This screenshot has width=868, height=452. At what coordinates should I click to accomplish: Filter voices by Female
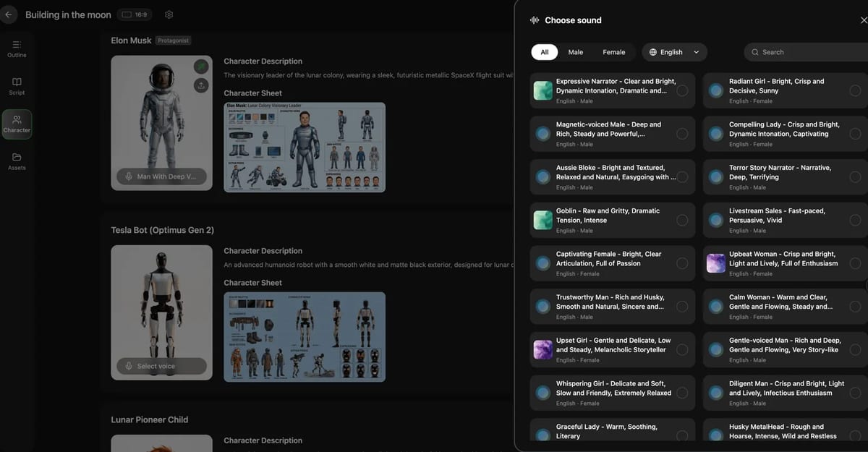click(x=614, y=52)
